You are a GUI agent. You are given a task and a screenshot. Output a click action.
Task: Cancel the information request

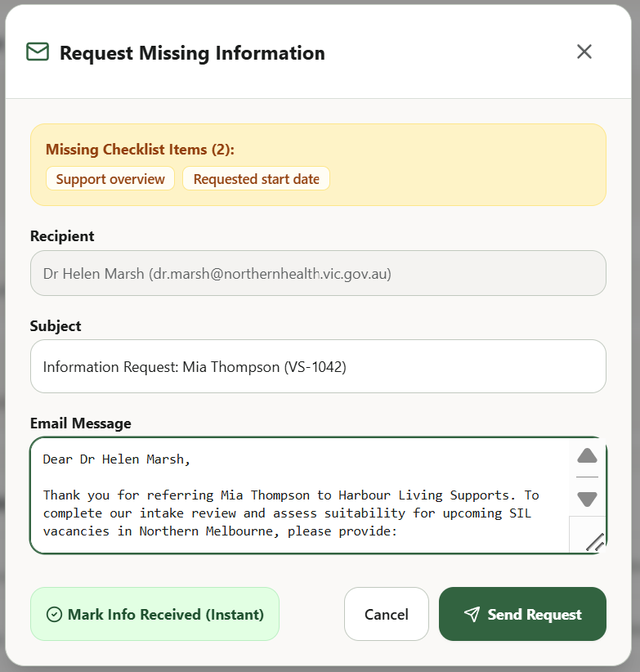(387, 614)
